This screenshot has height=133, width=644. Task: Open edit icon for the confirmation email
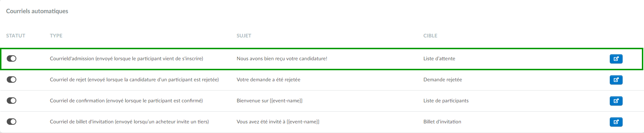pyautogui.click(x=616, y=101)
